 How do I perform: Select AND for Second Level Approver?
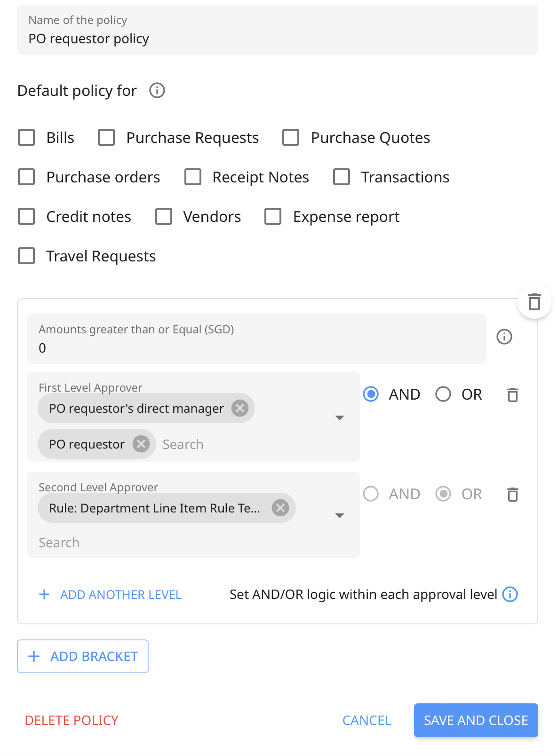click(371, 494)
